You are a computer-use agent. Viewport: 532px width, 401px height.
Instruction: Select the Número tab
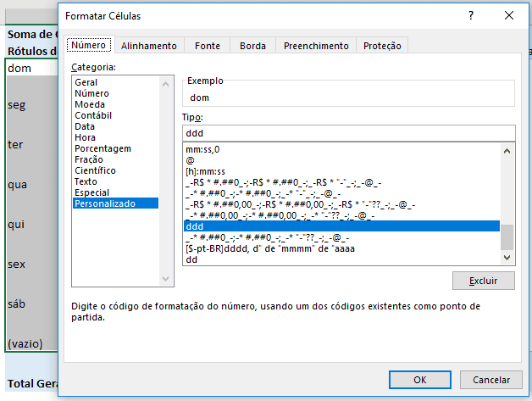pyautogui.click(x=89, y=45)
